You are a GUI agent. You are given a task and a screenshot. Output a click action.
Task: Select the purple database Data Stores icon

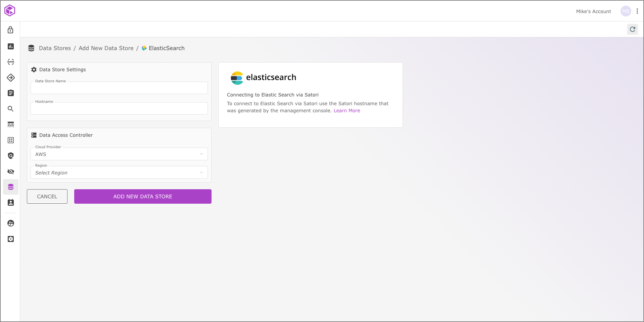point(11,187)
